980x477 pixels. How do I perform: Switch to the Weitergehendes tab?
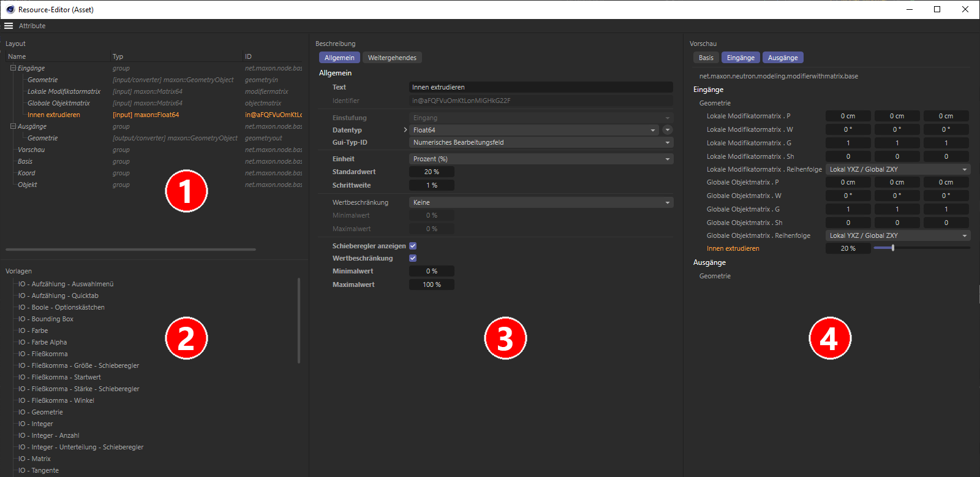point(392,58)
